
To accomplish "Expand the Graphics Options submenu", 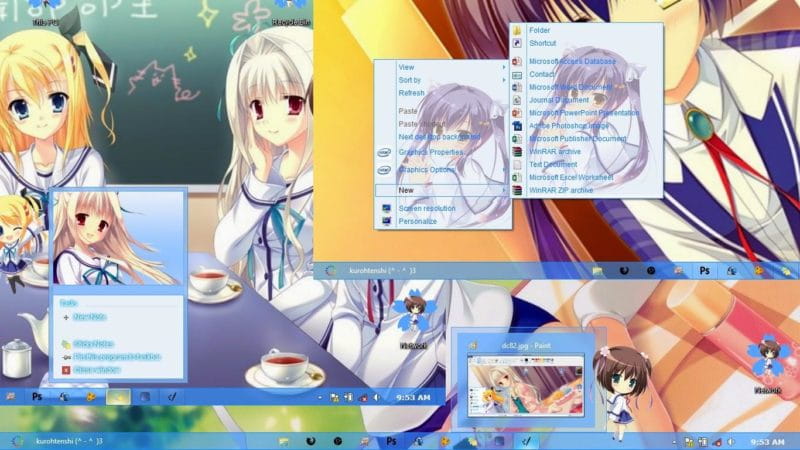I will (x=442, y=169).
